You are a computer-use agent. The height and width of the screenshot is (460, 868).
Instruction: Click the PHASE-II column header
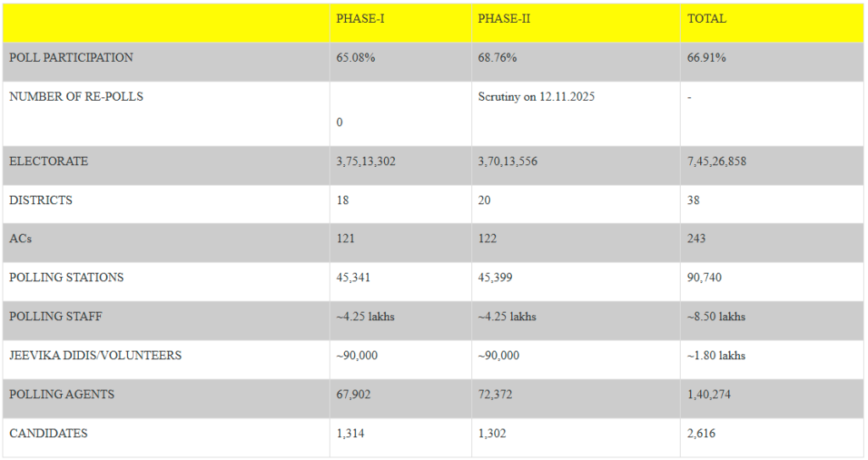[504, 19]
